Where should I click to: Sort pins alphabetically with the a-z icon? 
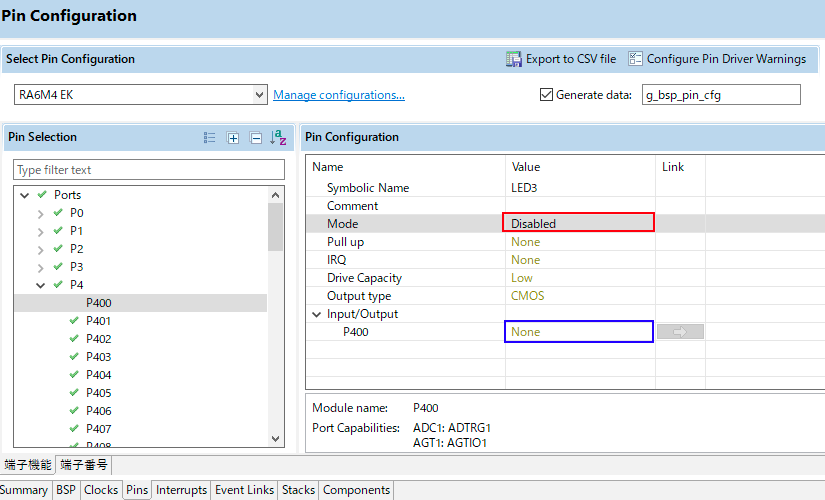coord(278,138)
